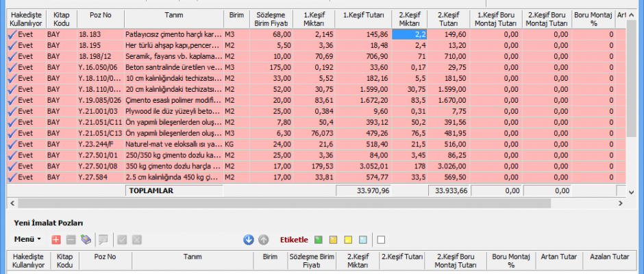
Task: Click the vertical scrollbar down arrow
Action: click(x=632, y=192)
